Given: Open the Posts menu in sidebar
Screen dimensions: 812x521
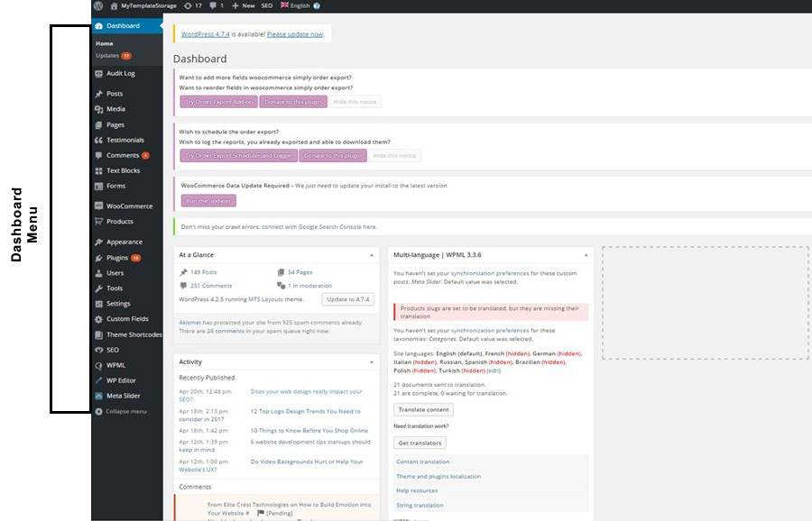Looking at the screenshot, I should click(115, 94).
